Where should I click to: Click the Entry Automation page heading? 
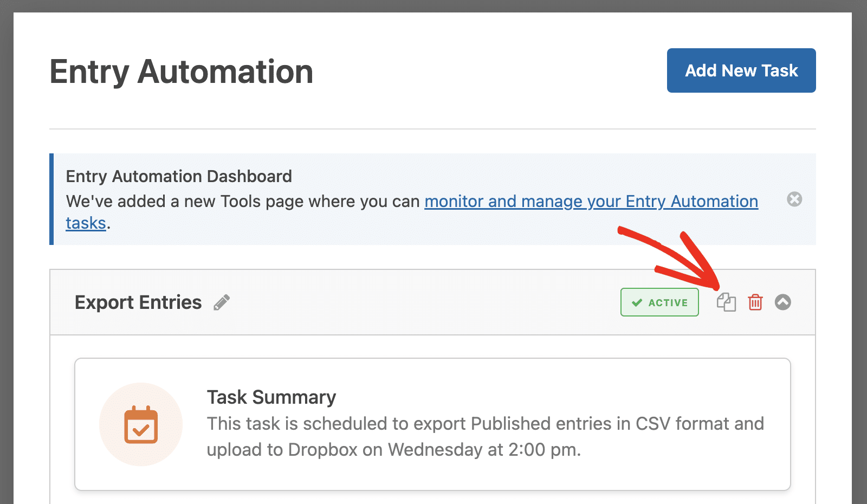tap(182, 72)
